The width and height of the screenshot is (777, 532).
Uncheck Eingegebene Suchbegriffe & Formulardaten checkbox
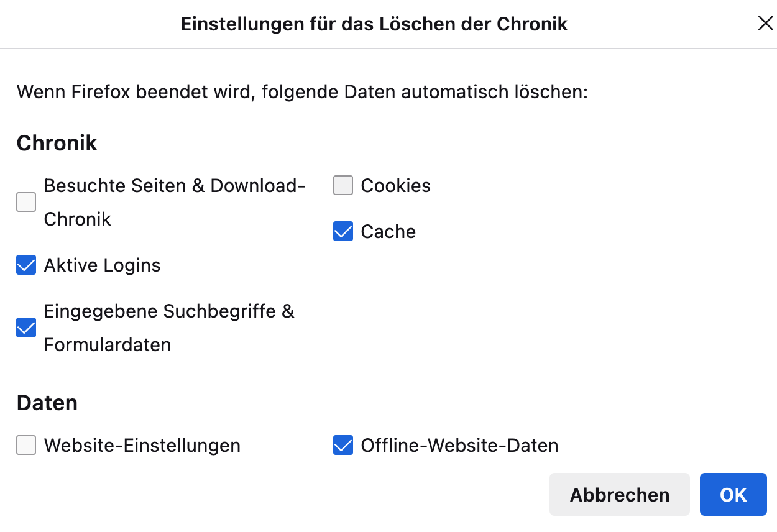(x=26, y=328)
